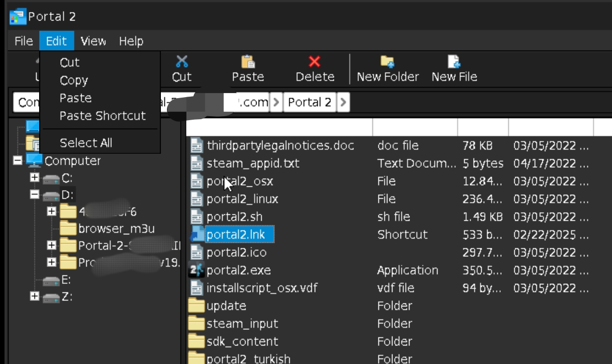Click the Text Docum... type cell
The height and width of the screenshot is (364, 612).
[417, 163]
